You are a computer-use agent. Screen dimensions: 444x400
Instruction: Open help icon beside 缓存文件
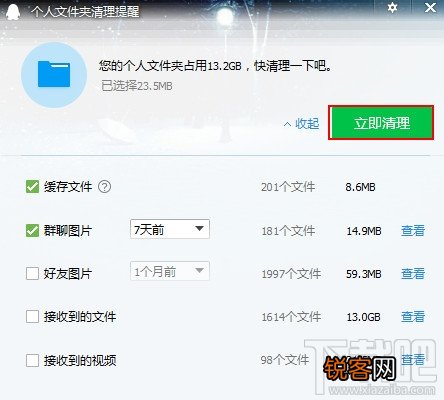point(104,187)
